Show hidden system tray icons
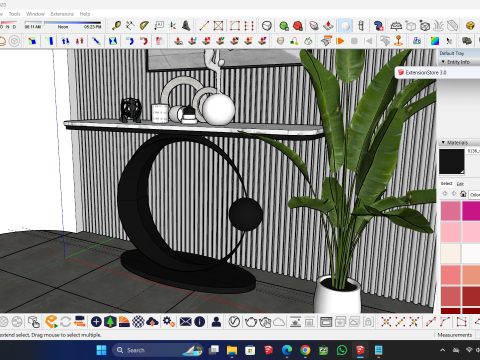Screen dimensions: 480x360 coord(443,350)
